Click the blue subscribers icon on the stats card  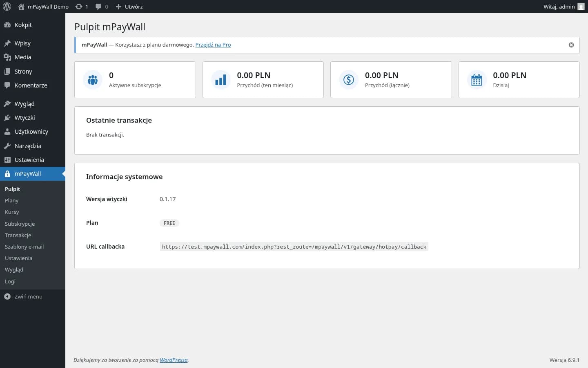[x=93, y=80]
